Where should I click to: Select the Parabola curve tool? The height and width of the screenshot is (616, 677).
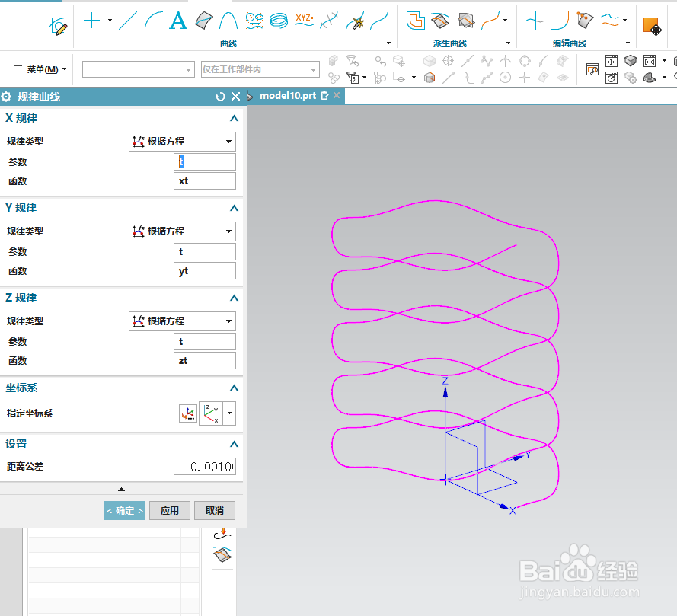[228, 21]
